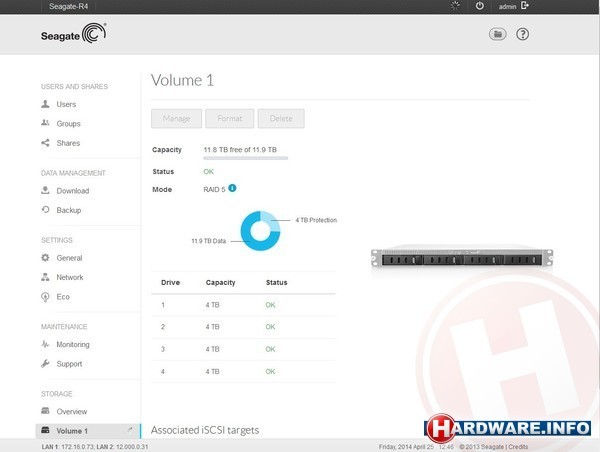Click the Backup circular arrow icon
The height and width of the screenshot is (452, 600).
(45, 209)
